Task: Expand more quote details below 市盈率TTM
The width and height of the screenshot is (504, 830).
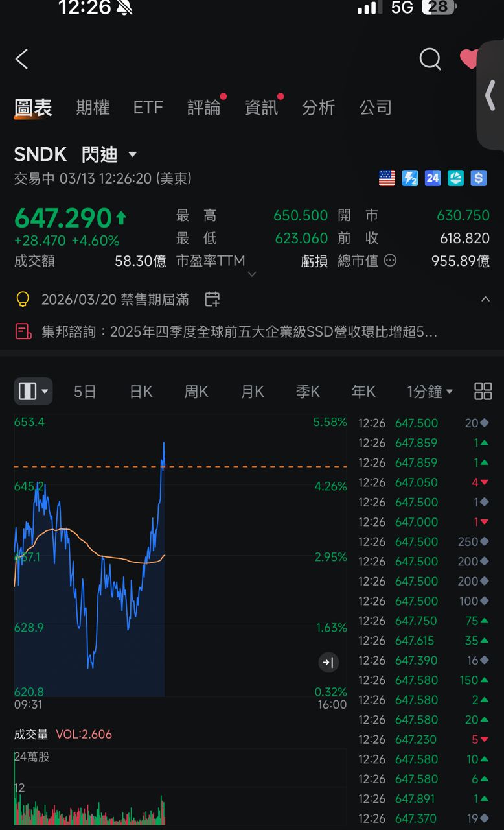Action: coord(252,274)
